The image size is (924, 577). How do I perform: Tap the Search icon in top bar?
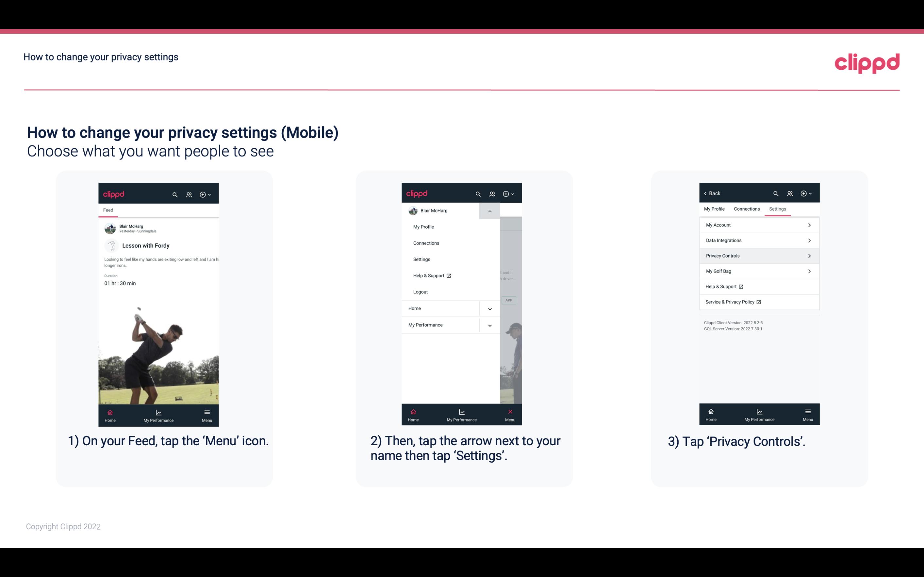pyautogui.click(x=175, y=194)
